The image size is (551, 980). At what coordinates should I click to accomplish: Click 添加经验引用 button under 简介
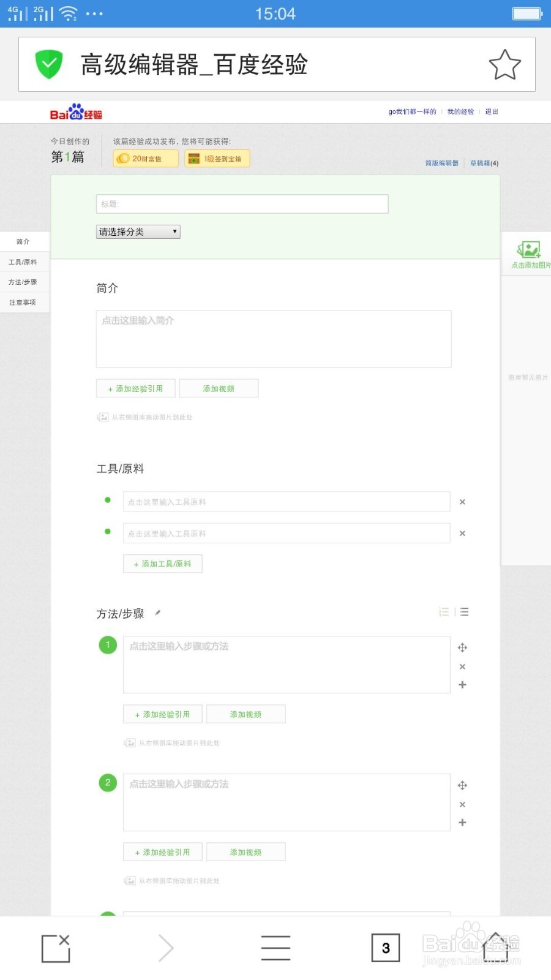[x=136, y=388]
